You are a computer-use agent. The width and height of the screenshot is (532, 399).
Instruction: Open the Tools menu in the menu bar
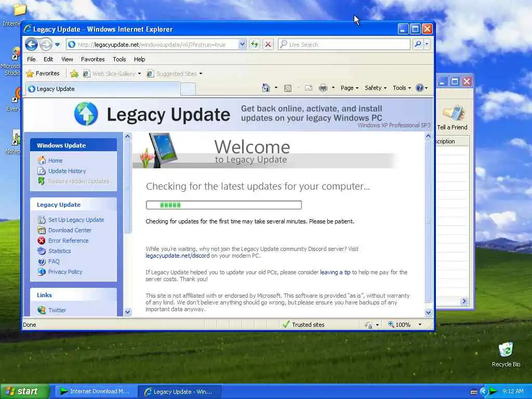pyautogui.click(x=119, y=59)
